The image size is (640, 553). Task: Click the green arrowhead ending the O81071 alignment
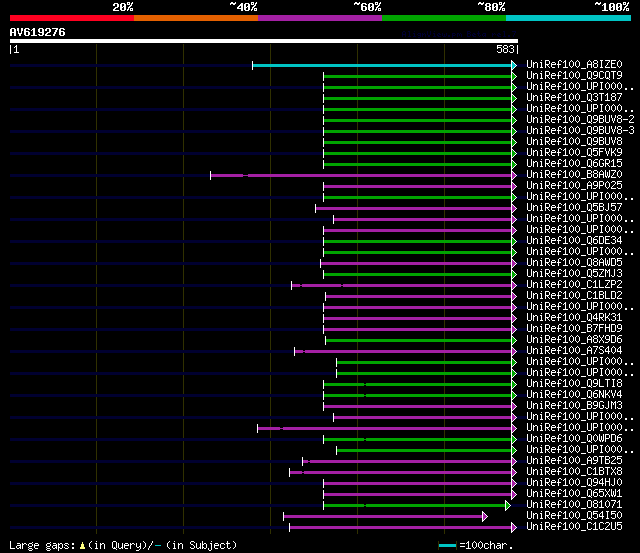[508, 506]
